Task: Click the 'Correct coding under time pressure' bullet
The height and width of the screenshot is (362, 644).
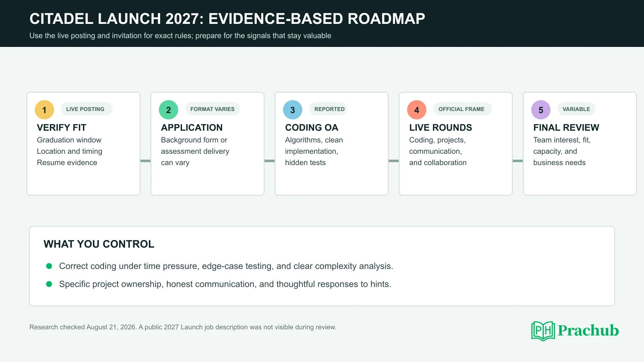Action: [226, 266]
